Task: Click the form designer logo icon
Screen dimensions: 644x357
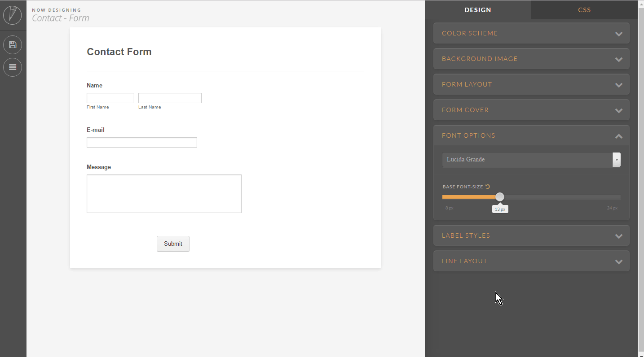Action: (x=13, y=15)
